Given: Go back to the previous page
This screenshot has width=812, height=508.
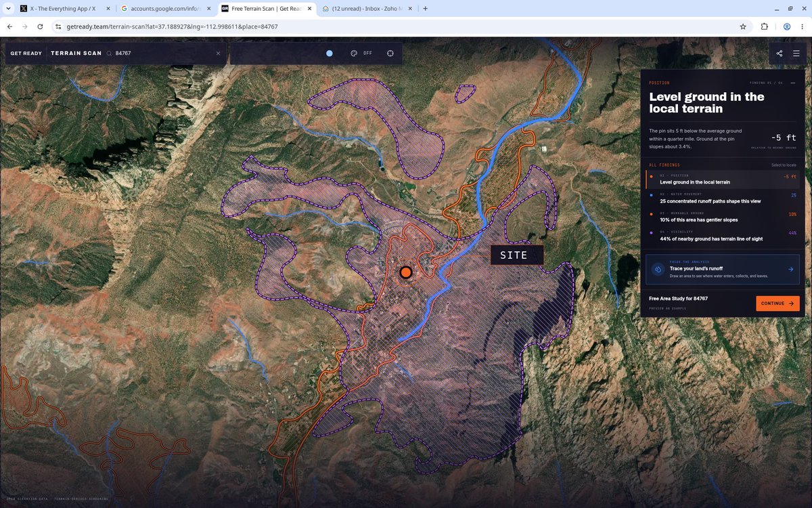Looking at the screenshot, I should coord(9,26).
